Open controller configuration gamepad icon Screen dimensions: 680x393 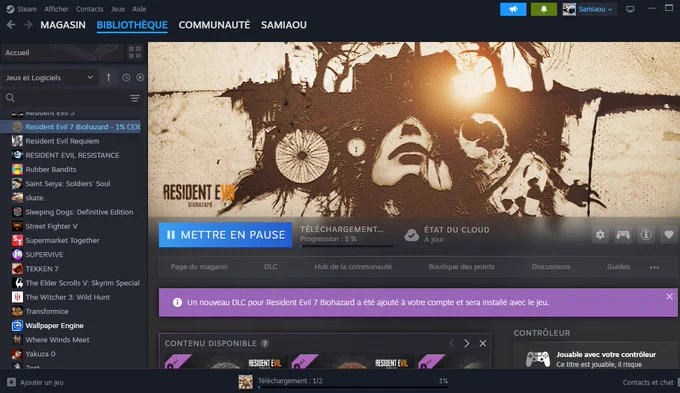pyautogui.click(x=623, y=235)
